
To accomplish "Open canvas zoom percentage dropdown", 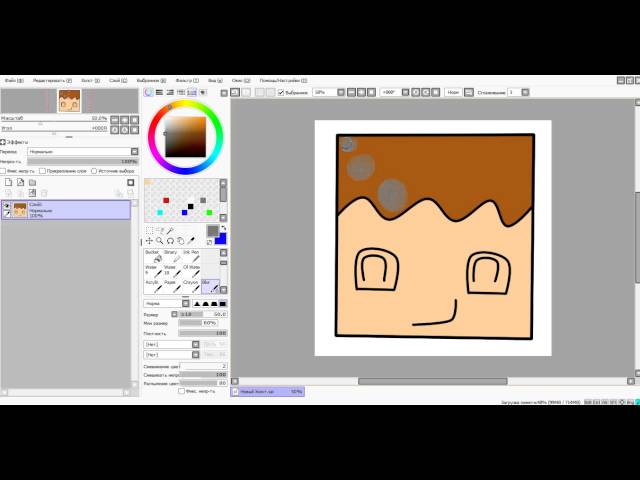I will pyautogui.click(x=341, y=93).
